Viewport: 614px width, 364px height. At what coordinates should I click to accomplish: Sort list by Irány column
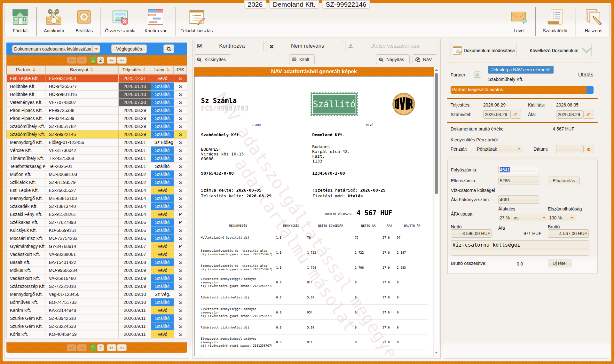point(162,70)
